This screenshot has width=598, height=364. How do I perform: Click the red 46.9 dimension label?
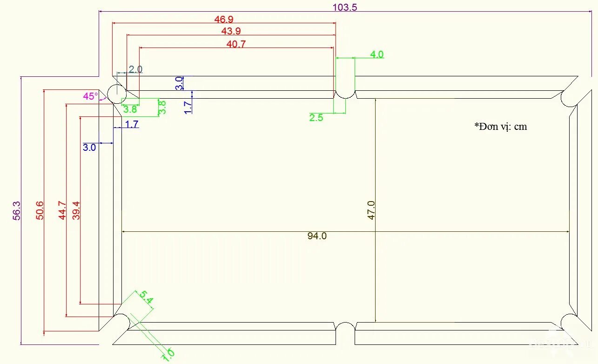coord(224,19)
